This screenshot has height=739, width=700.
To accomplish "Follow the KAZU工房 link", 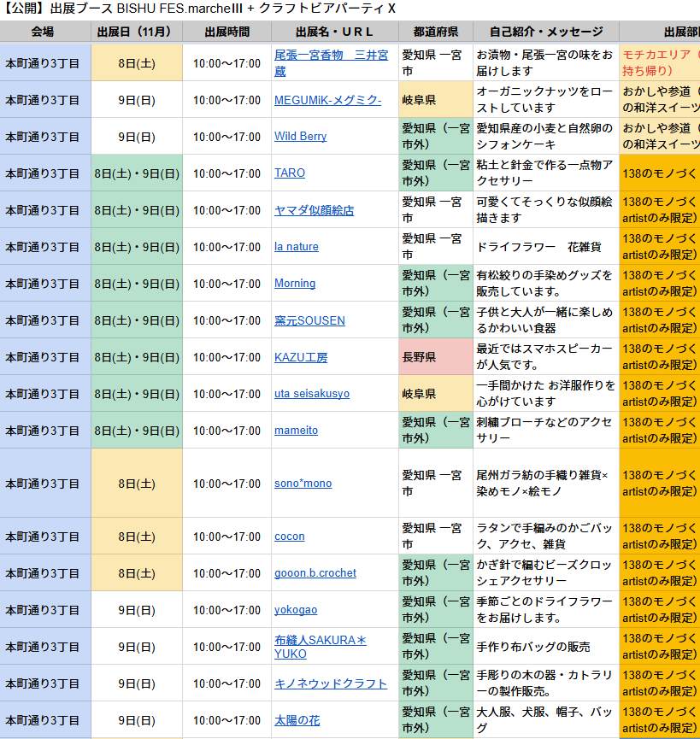I will pyautogui.click(x=301, y=357).
